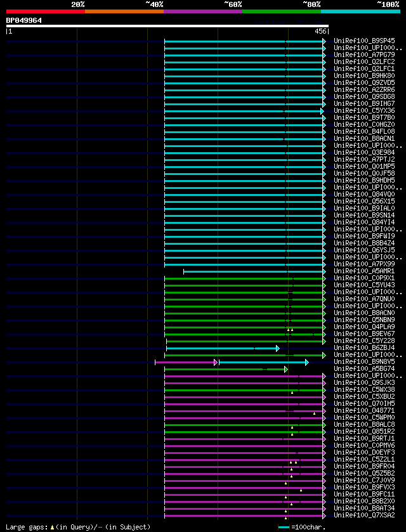The height and width of the screenshot is (532, 406).
Task: Click the UniRef100_B9SP45 hit label
Action: click(x=364, y=41)
